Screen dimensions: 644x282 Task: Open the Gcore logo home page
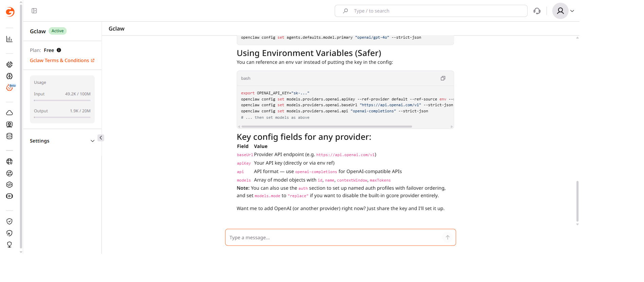coord(10,12)
